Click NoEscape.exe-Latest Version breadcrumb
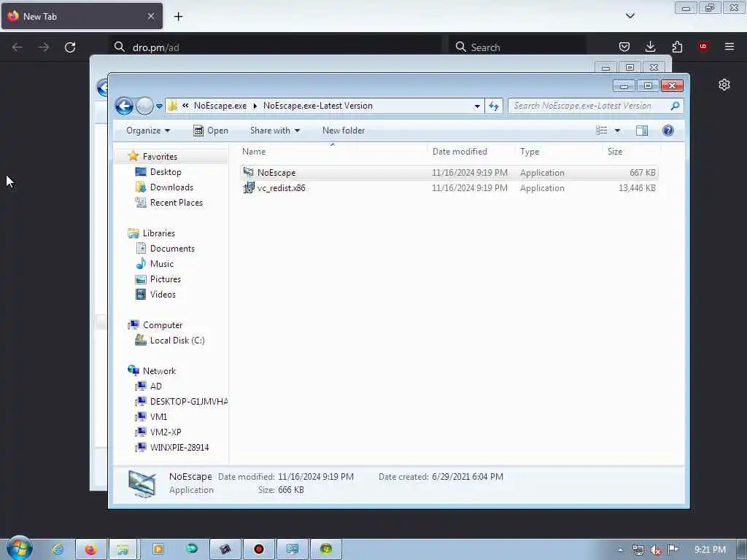Viewport: 747px width, 560px height. click(318, 106)
